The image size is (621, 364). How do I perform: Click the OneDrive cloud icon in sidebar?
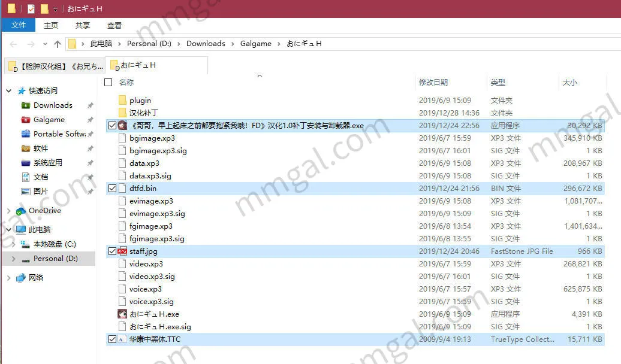21,211
